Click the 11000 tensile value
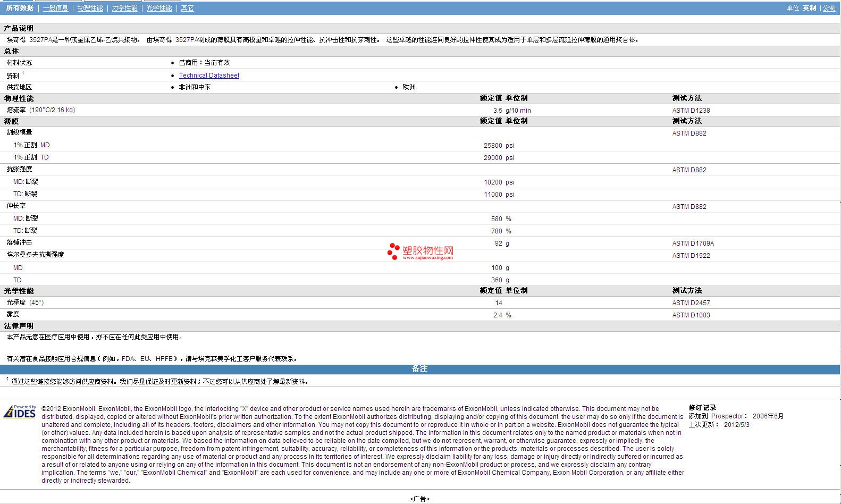Image resolution: width=841 pixels, height=504 pixels. pos(493,194)
